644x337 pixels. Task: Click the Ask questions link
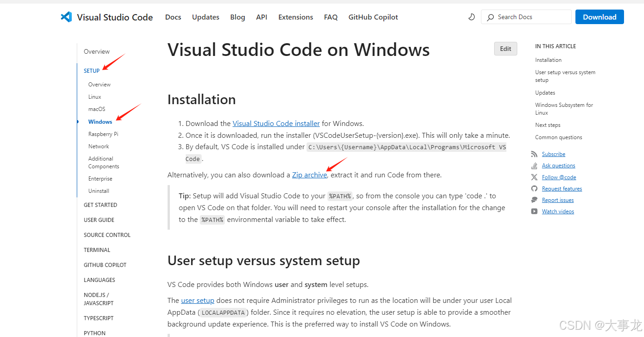point(559,166)
